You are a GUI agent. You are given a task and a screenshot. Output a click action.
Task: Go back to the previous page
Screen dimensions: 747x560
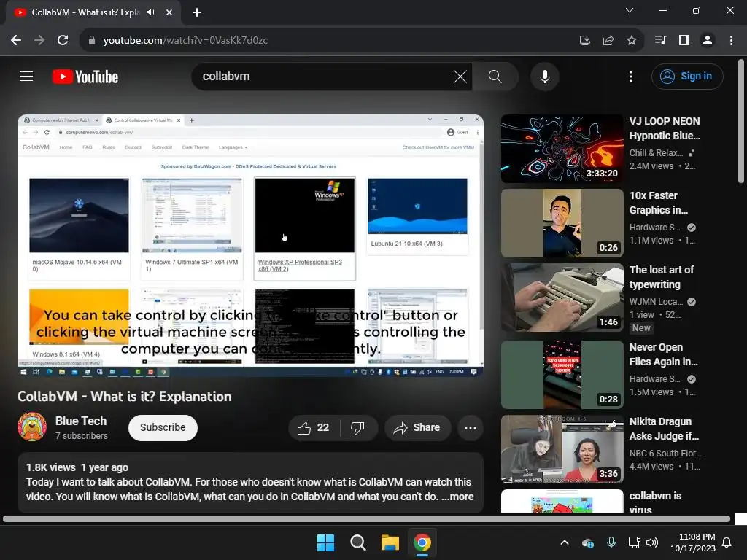tap(16, 41)
